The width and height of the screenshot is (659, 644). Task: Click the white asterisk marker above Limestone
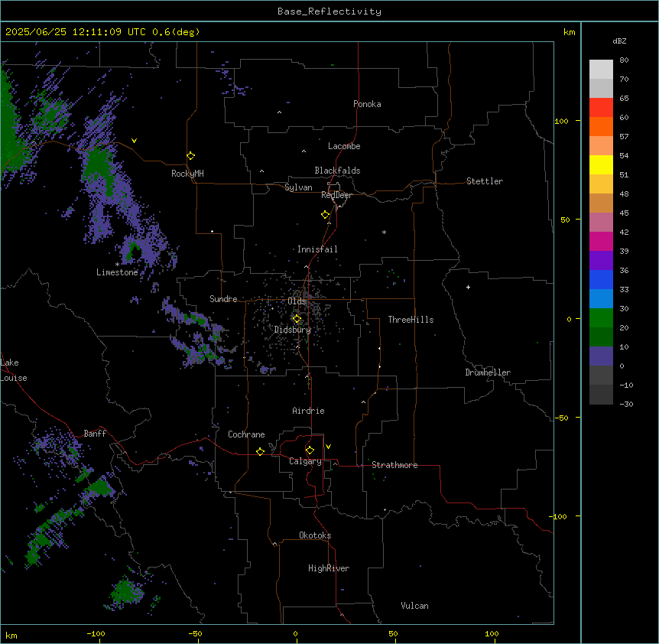117,265
